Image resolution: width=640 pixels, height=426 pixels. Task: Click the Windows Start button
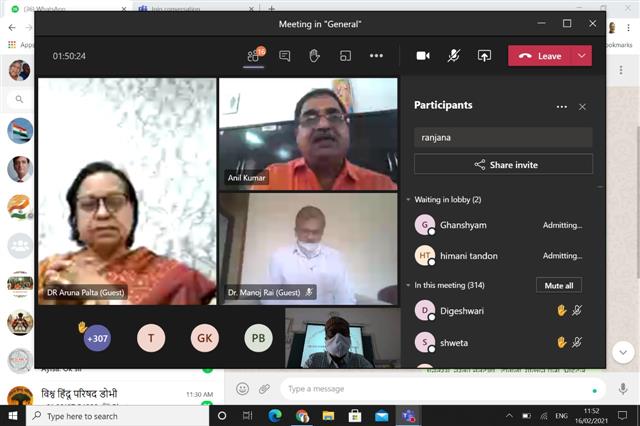click(x=13, y=416)
